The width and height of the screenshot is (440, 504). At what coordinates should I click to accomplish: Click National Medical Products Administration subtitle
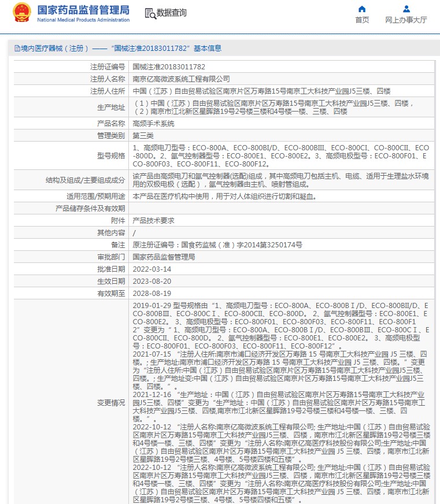click(83, 20)
